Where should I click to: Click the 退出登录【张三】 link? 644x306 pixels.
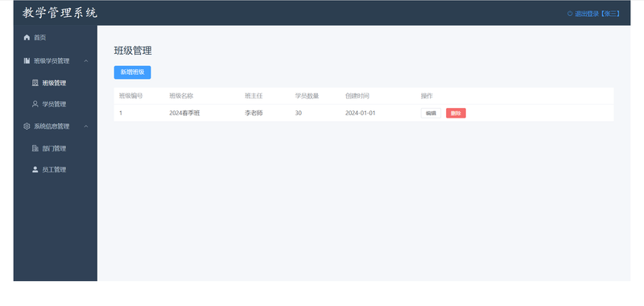click(593, 14)
